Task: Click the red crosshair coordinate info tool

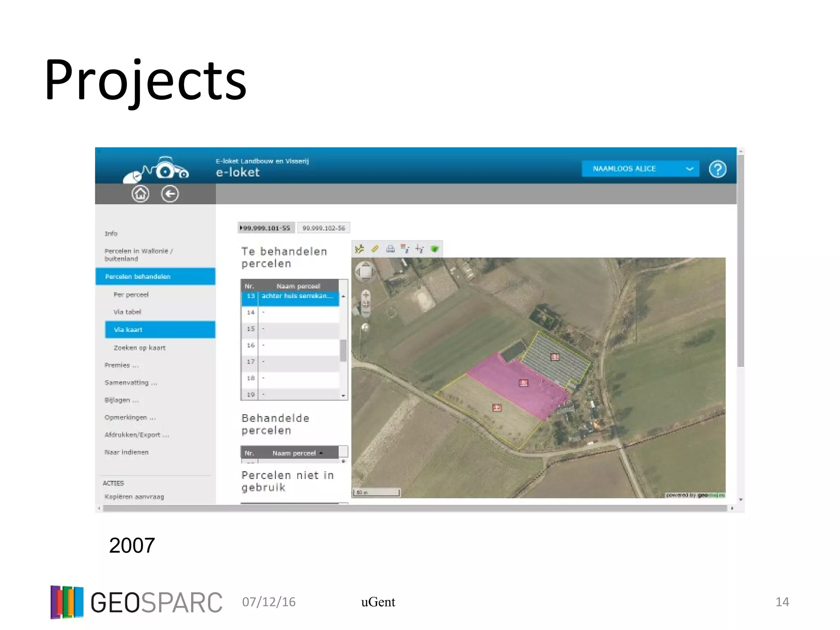Action: click(x=420, y=249)
